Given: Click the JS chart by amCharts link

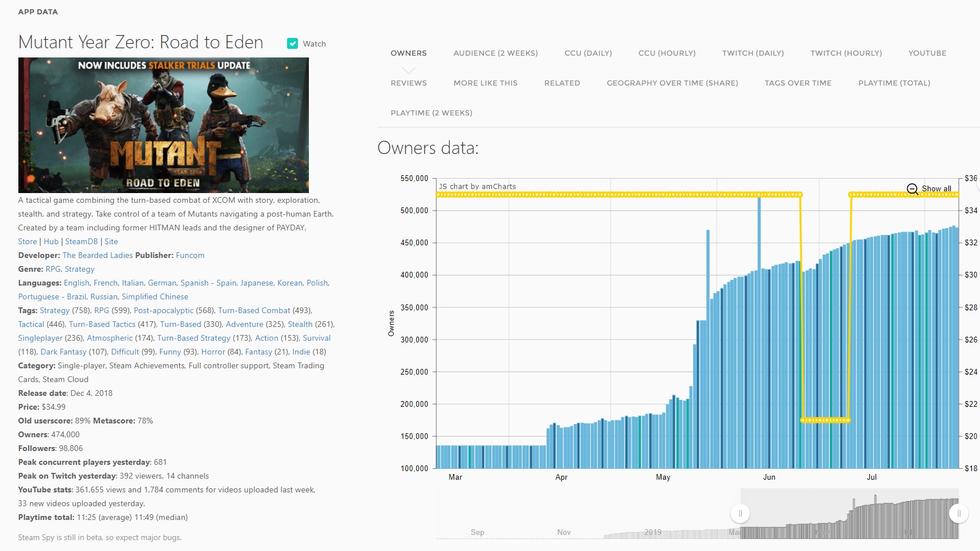Looking at the screenshot, I should point(477,186).
